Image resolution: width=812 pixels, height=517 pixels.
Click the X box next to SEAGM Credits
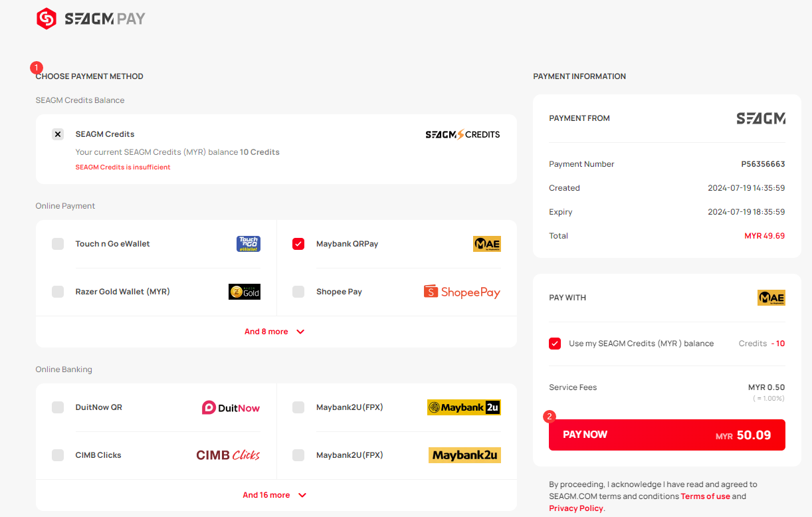pyautogui.click(x=58, y=134)
